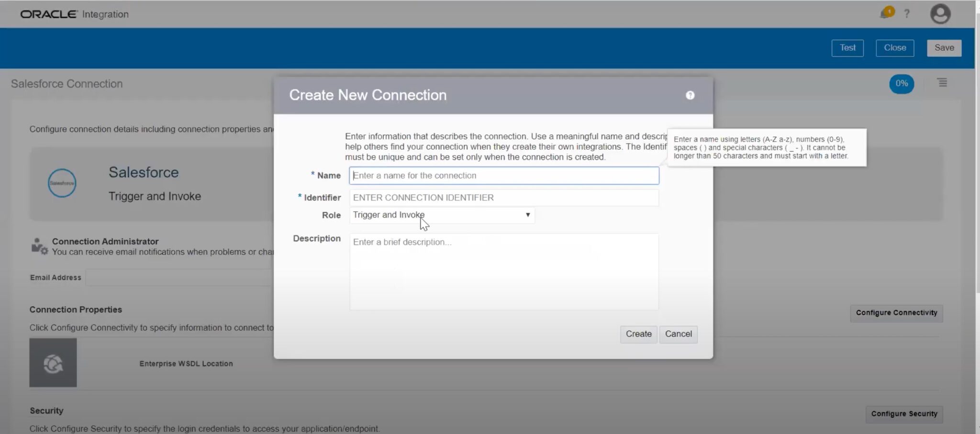Click the 0% progress indicator badge
Viewport: 980px width, 434px height.
click(902, 84)
